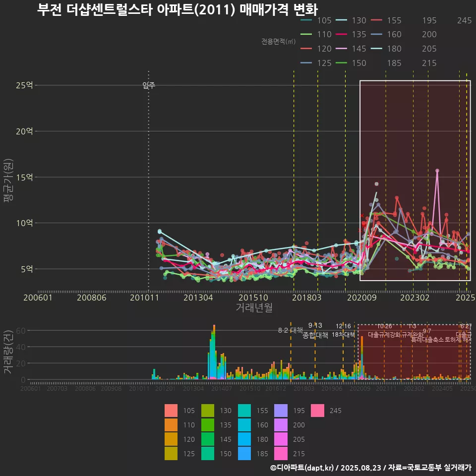
Task: Pick the yellow-green 130 swatch in the volume legend
Action: tap(208, 411)
